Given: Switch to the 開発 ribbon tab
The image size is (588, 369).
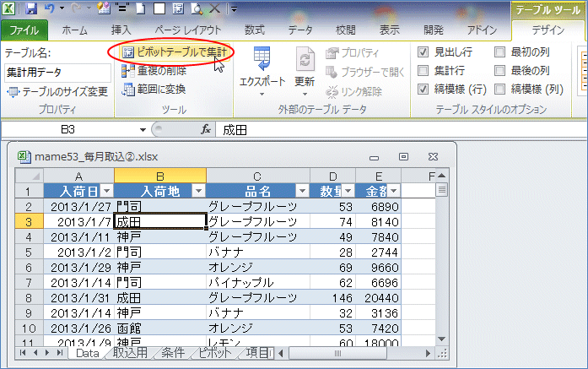Looking at the screenshot, I should point(434,30).
